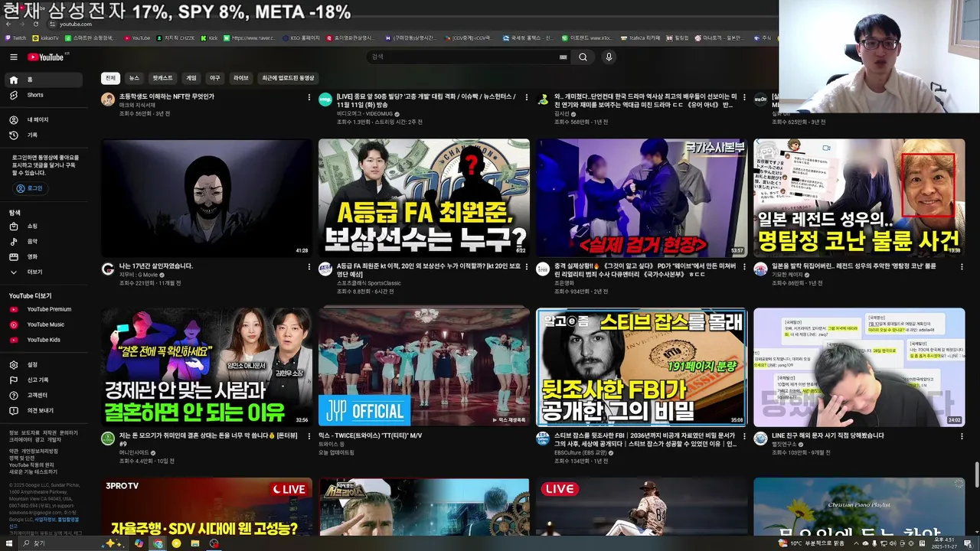This screenshot has width=980, height=551.
Task: Open the YouTube hamburger guide menu
Action: (13, 57)
